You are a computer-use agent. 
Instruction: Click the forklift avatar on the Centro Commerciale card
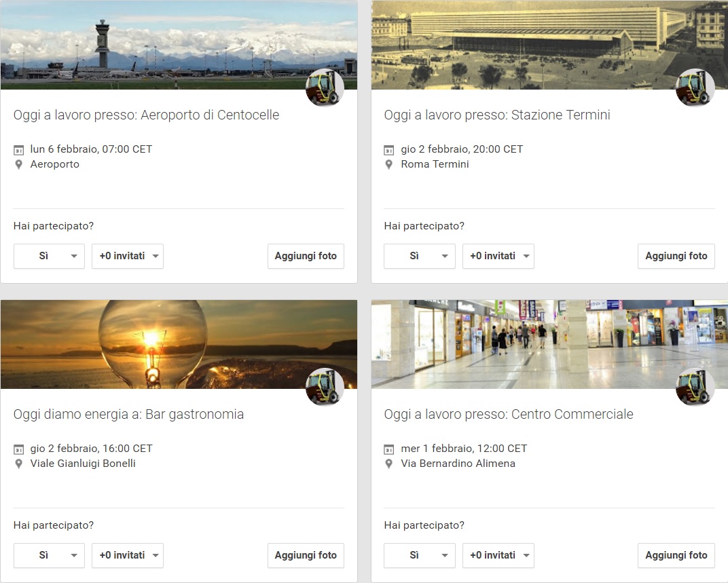[695, 387]
